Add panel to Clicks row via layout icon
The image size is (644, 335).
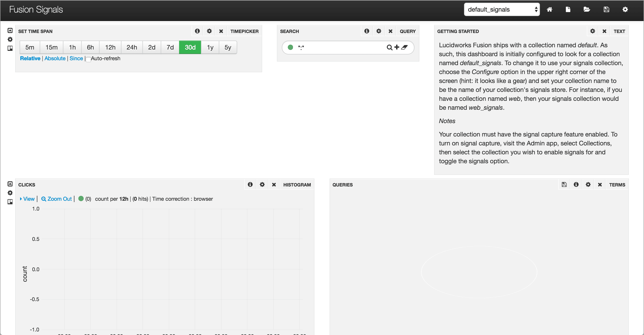10,202
